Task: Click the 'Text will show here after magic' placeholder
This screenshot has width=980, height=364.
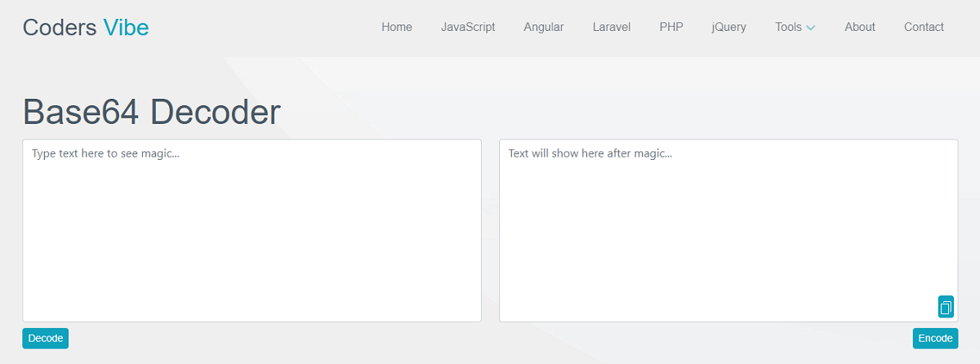Action: pos(590,153)
